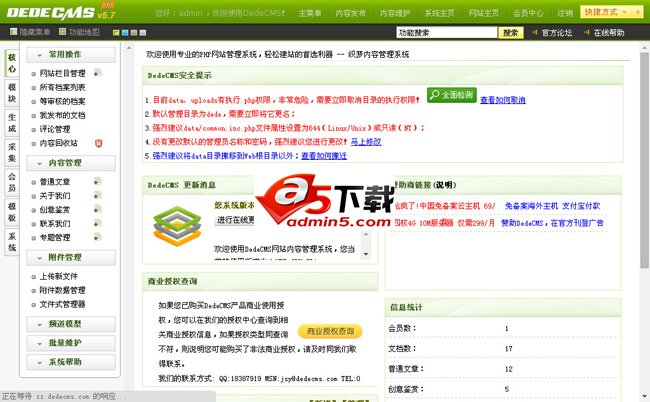650x402 pixels.
Task: Open the 功能地图 icon
Action: pyautogui.click(x=62, y=32)
